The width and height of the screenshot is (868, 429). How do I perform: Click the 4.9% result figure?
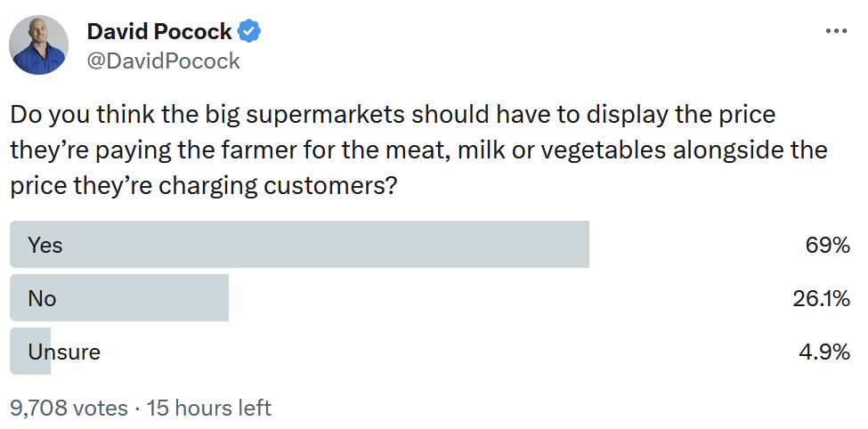(x=824, y=352)
